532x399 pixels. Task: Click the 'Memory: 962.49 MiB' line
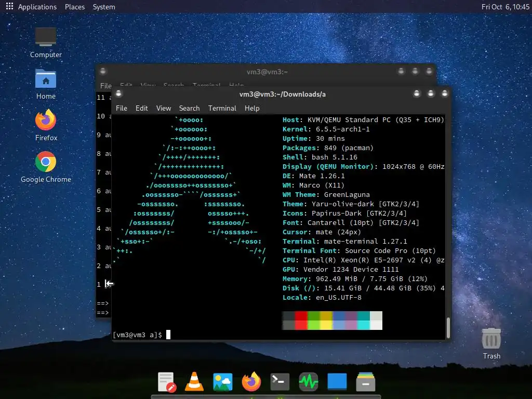355,279
